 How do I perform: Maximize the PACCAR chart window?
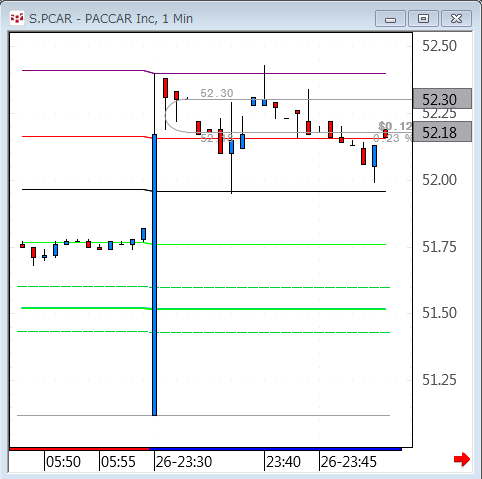[423, 19]
